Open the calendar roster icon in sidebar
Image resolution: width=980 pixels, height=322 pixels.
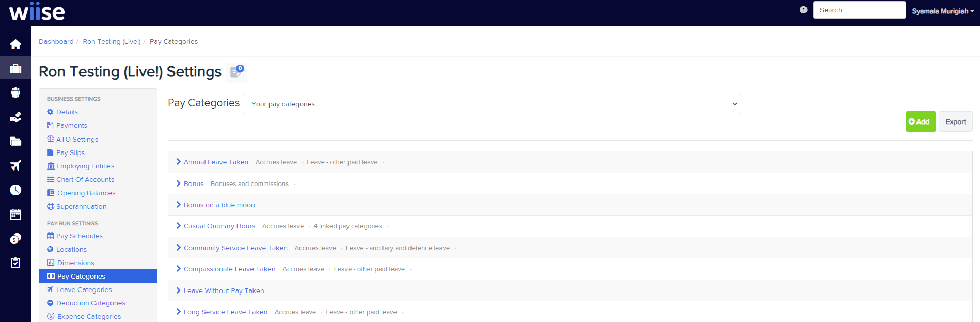[x=15, y=214]
